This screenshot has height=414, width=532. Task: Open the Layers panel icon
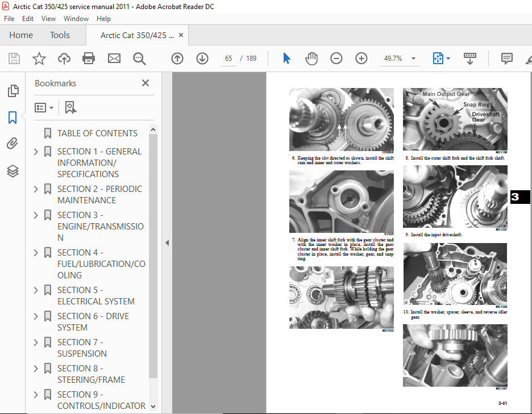[x=13, y=171]
